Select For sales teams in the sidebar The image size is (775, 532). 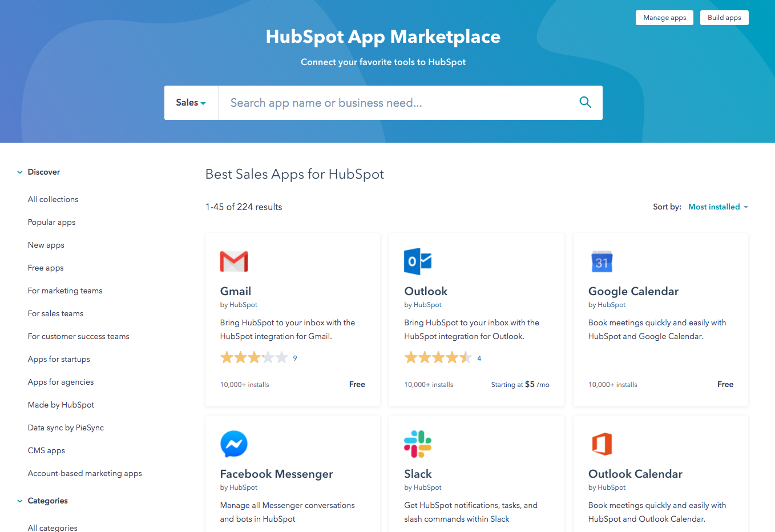pos(55,313)
